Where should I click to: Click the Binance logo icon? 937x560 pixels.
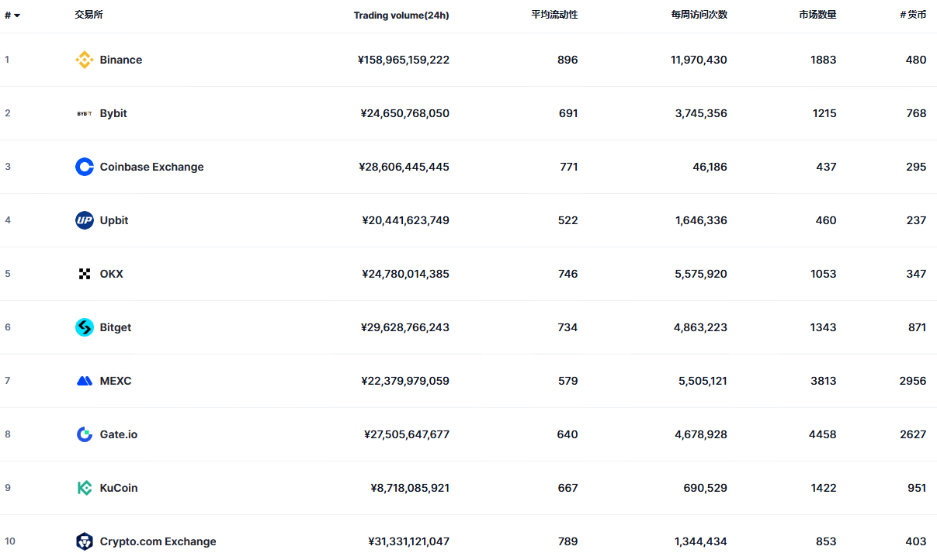84,60
